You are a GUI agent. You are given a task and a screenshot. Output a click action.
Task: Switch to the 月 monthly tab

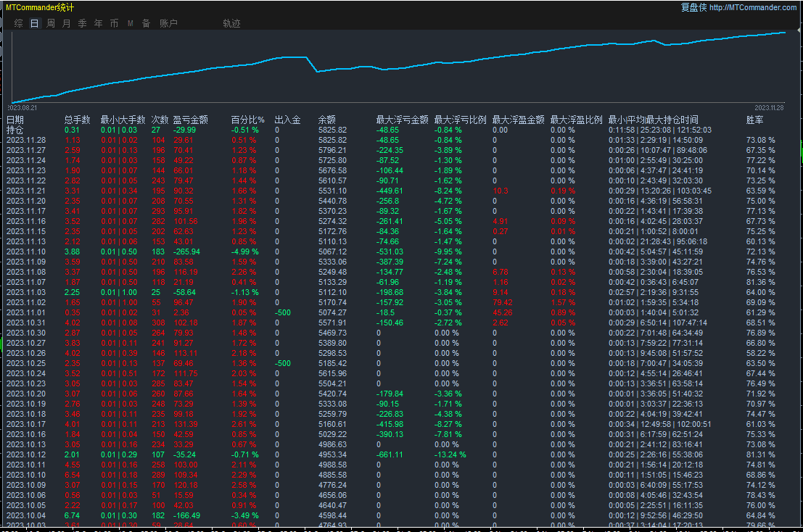(x=67, y=23)
